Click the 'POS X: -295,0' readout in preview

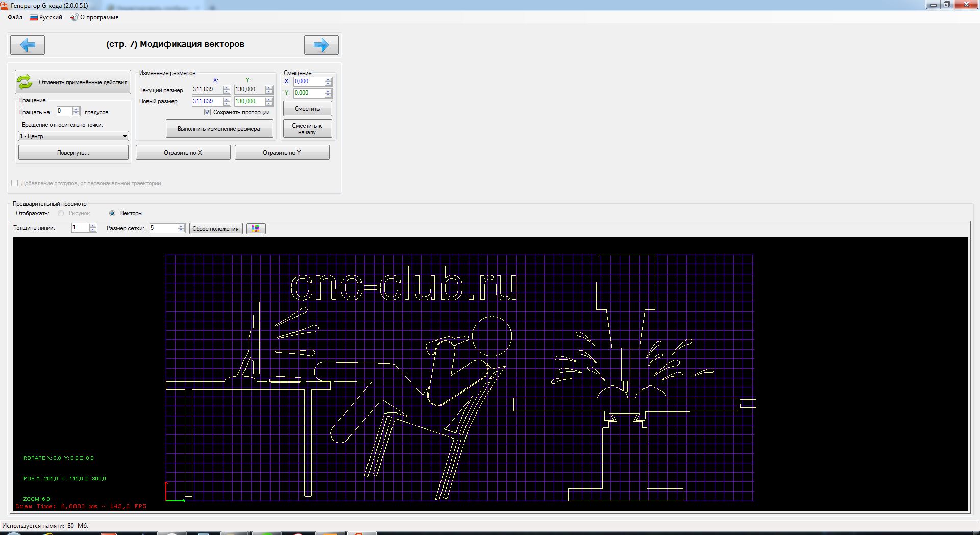click(x=41, y=479)
